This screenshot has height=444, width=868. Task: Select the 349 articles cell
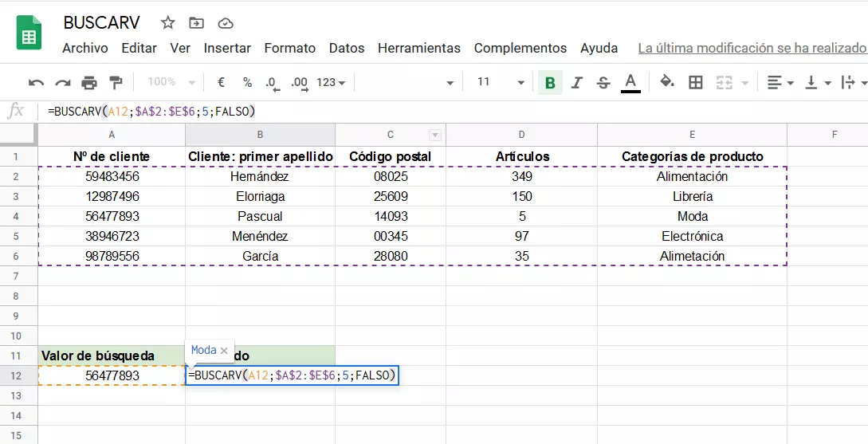[521, 177]
